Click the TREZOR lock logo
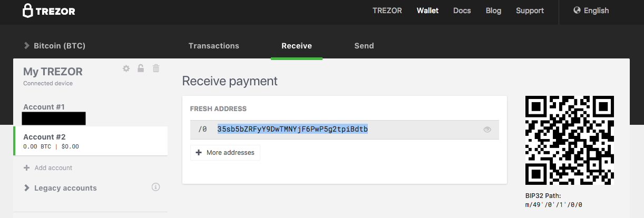644x218 pixels. pyautogui.click(x=28, y=11)
